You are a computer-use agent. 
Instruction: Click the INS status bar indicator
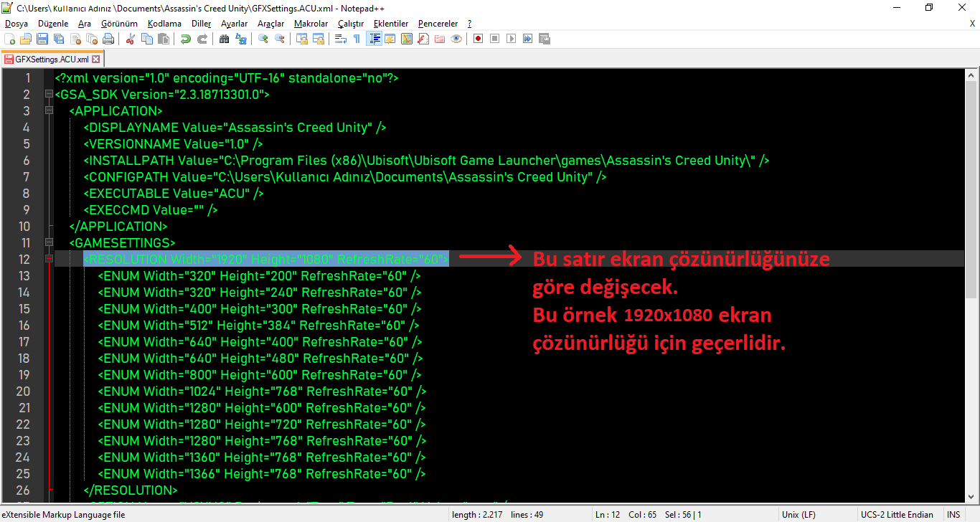[953, 515]
